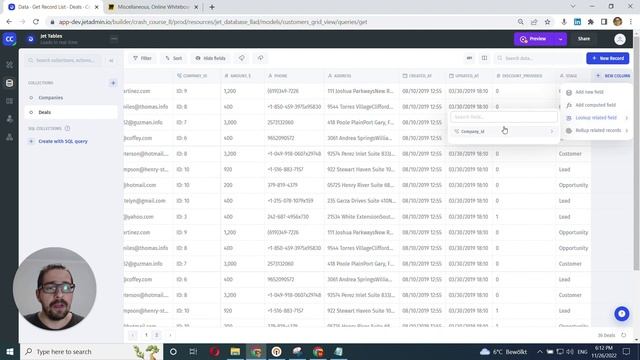Image resolution: width=640 pixels, height=360 pixels.
Task: Click the discount_provided column header
Action: pos(524,76)
